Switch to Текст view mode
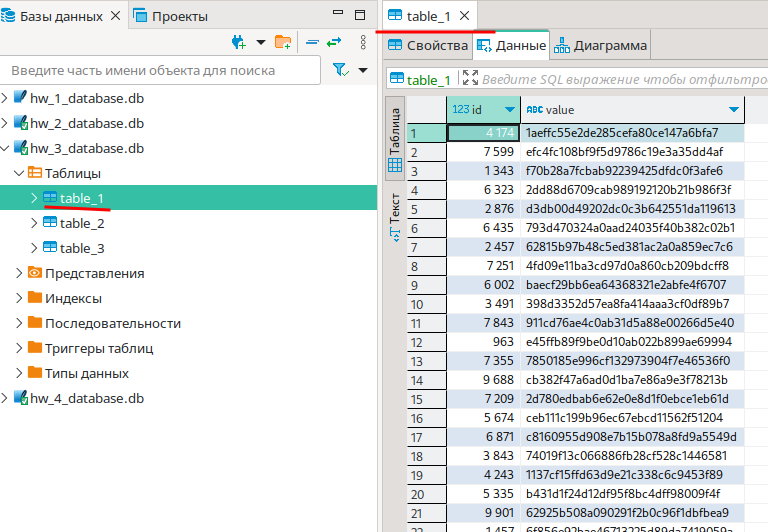 click(x=395, y=217)
